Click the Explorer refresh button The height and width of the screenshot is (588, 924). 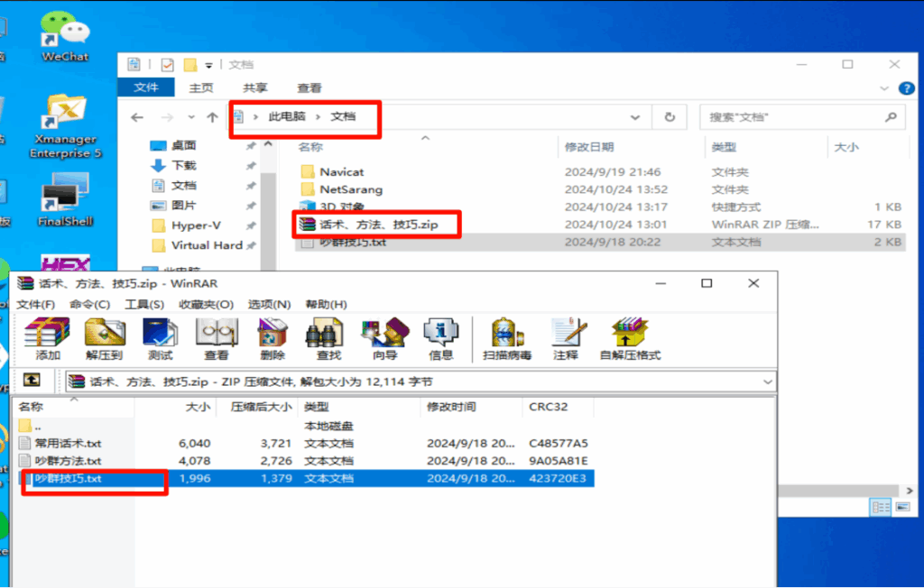[x=669, y=117]
